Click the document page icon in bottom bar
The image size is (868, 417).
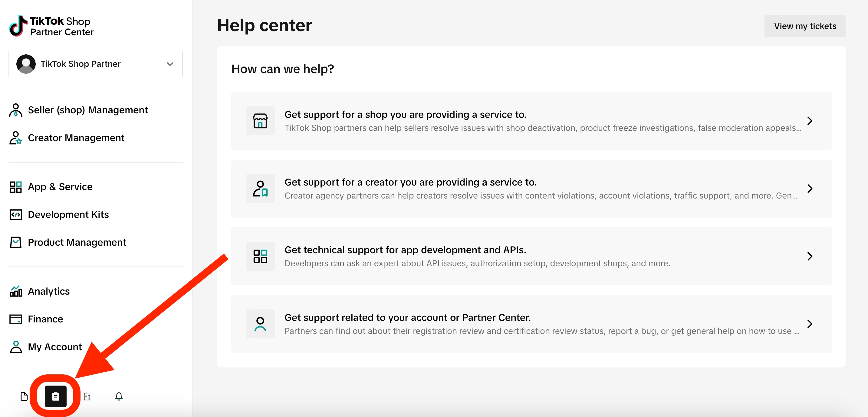24,396
